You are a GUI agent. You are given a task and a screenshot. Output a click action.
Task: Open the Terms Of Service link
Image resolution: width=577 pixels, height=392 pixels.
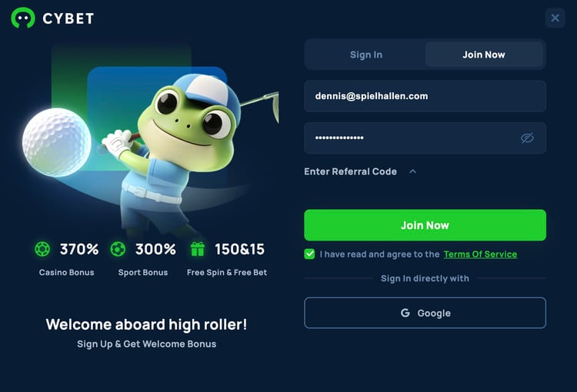click(480, 254)
